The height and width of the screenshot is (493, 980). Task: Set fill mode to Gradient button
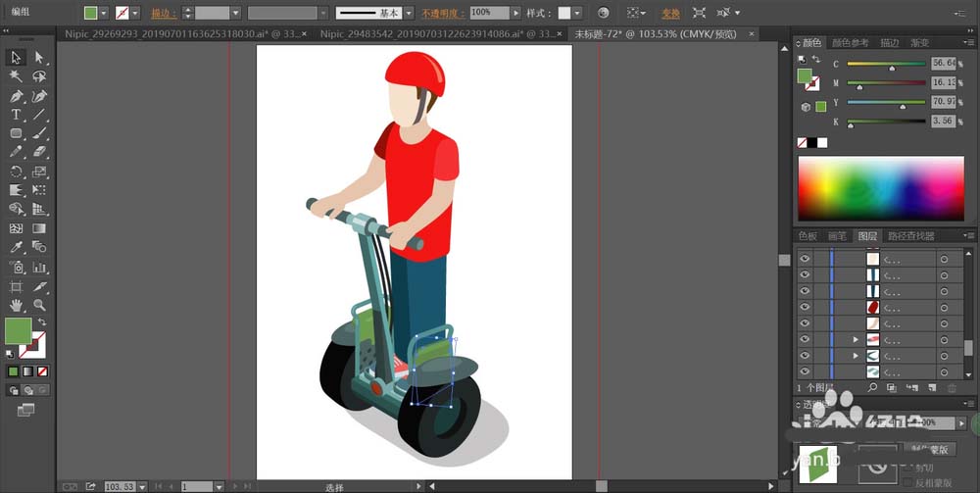click(27, 371)
